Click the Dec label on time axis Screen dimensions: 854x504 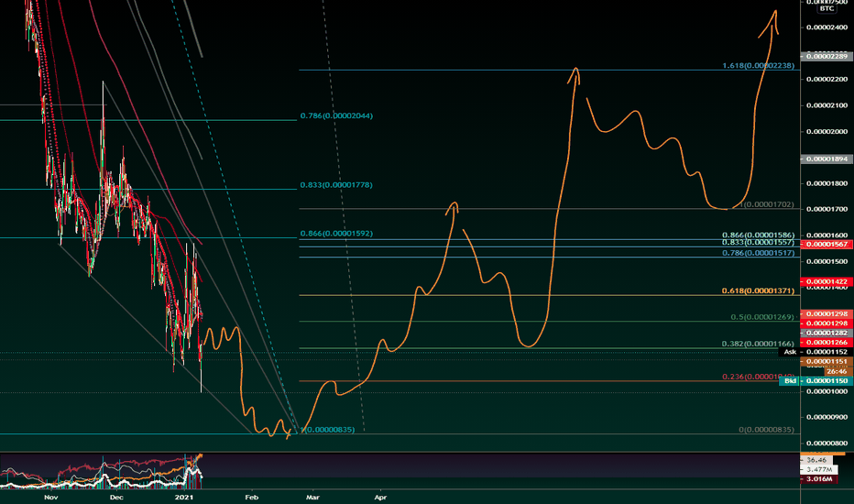click(116, 498)
